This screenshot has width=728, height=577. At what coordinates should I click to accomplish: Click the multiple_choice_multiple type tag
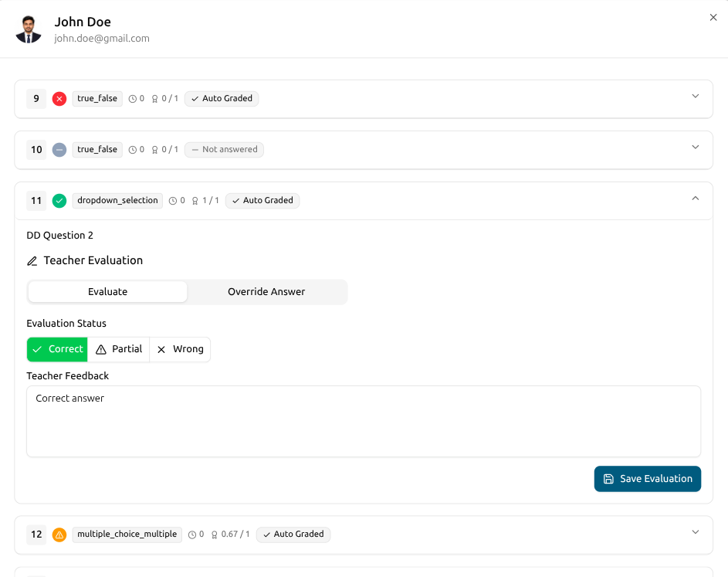127,535
